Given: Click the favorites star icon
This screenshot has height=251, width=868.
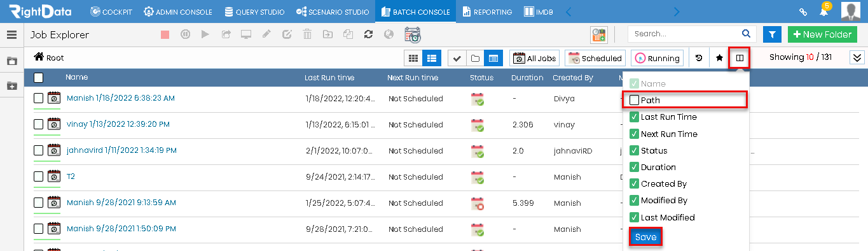Looking at the screenshot, I should coord(719,58).
